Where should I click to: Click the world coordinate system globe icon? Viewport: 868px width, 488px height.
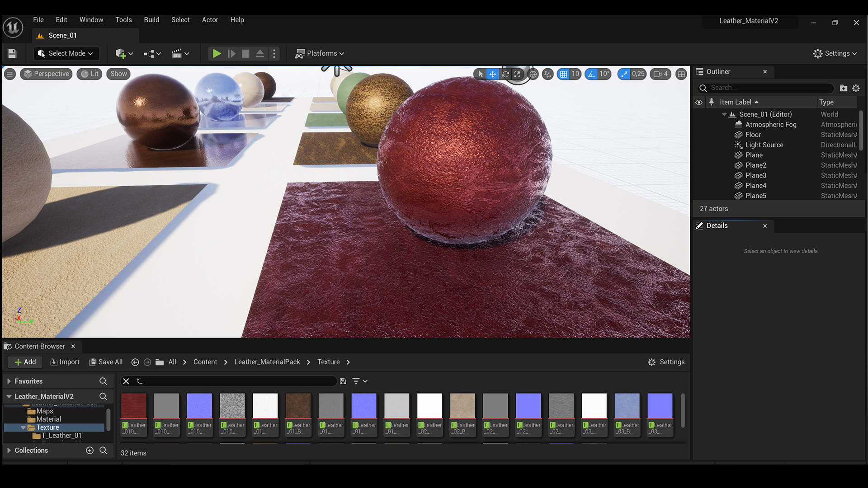(533, 74)
